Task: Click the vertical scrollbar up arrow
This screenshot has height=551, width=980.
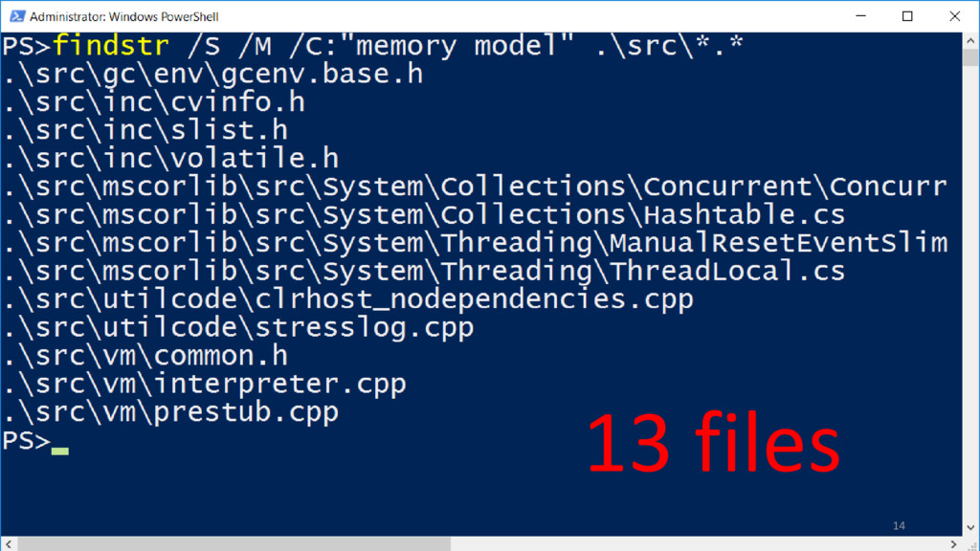Action: click(x=970, y=40)
